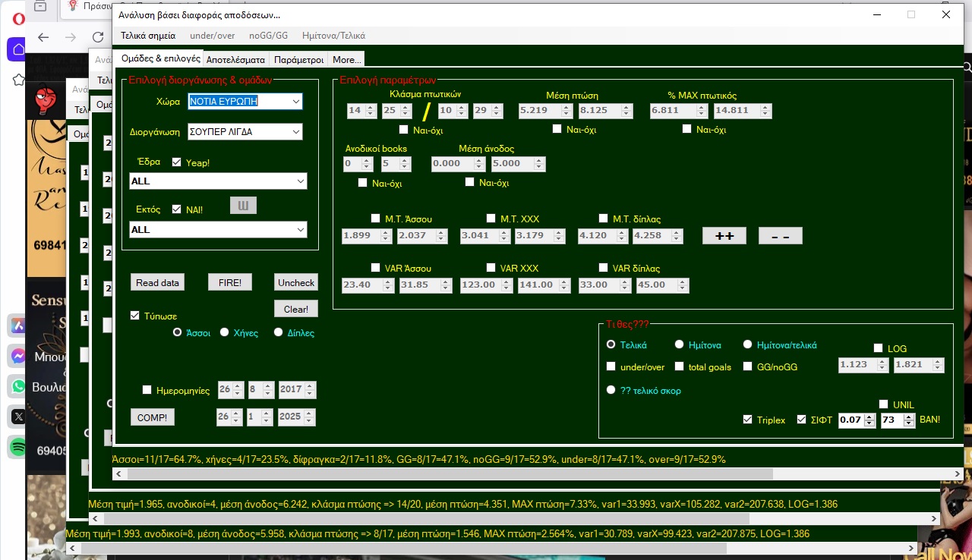Toggle the Τύπωσε checkbox
The width and height of the screenshot is (972, 560).
pos(135,316)
